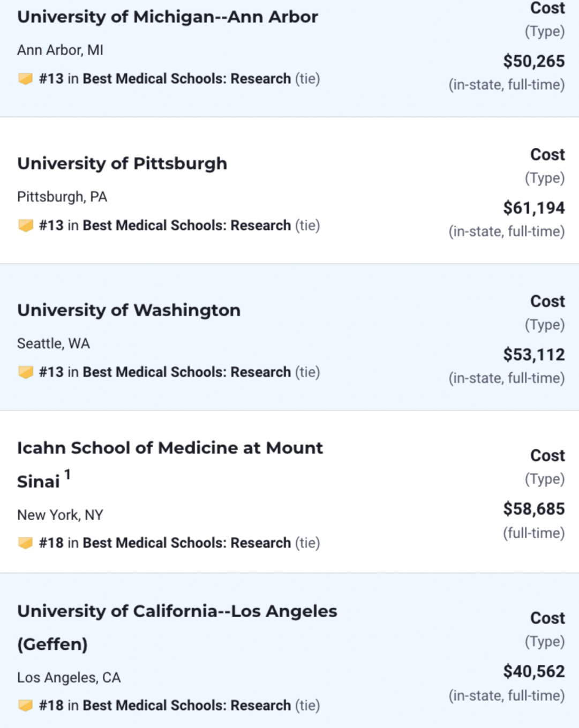Open the University of Pittsburgh listing
579x728 pixels.
(122, 164)
